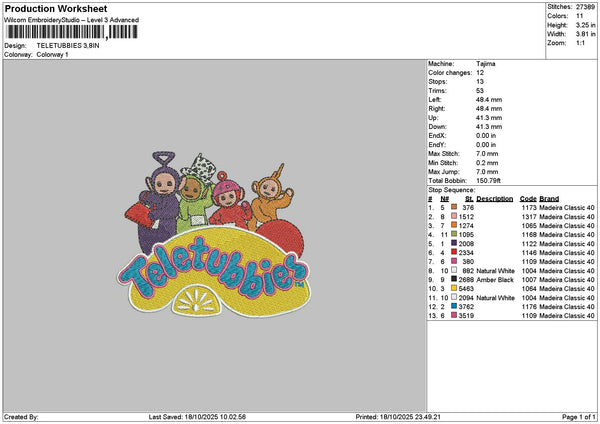Select the purple swatch in stop row 5
The image size is (600, 424).
[454, 243]
